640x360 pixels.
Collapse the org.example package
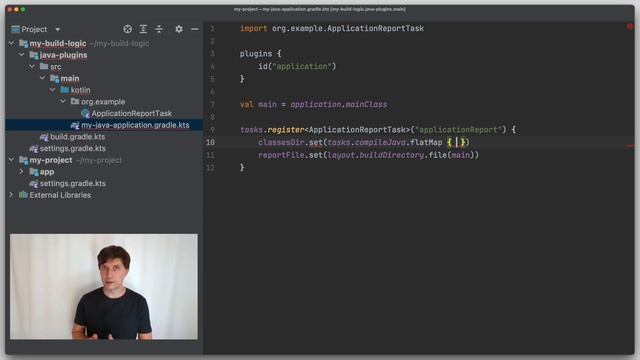click(x=63, y=101)
